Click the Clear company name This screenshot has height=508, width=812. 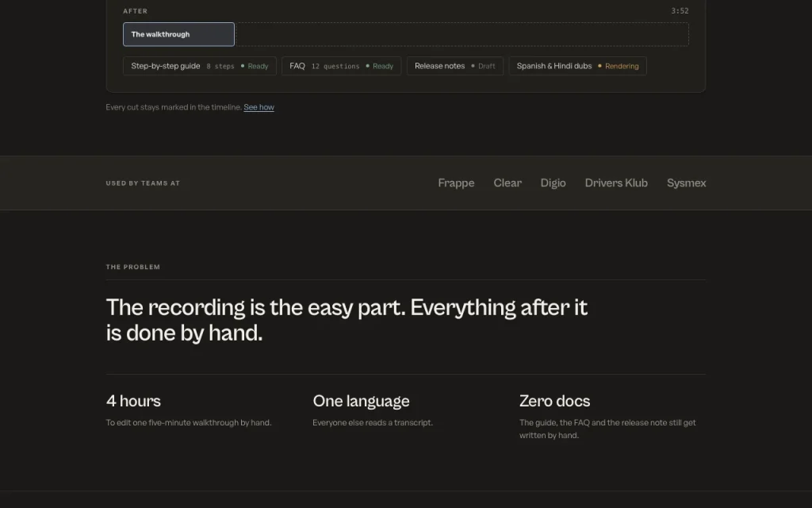[x=507, y=183]
